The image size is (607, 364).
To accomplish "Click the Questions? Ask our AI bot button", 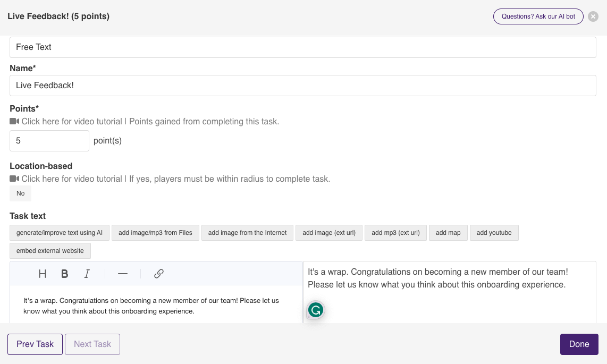I will 538,16.
